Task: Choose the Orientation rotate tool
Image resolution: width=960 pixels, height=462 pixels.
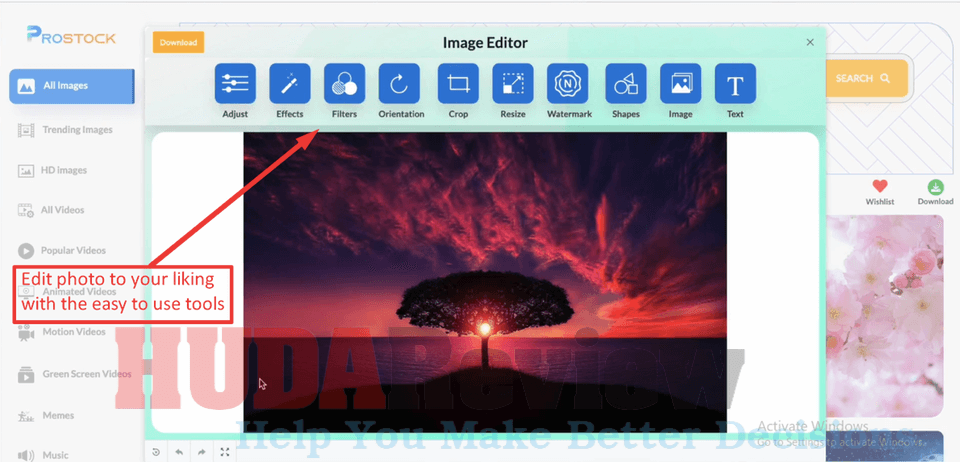Action: [x=399, y=84]
